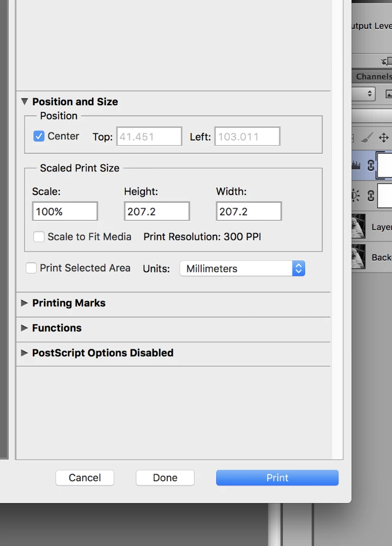Open the Units dropdown showing Millimeters

coord(242,268)
